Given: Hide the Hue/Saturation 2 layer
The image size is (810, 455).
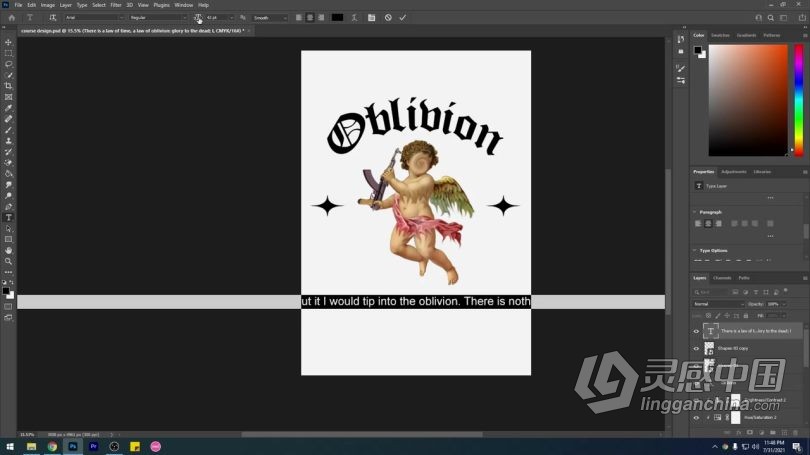Looking at the screenshot, I should click(696, 417).
